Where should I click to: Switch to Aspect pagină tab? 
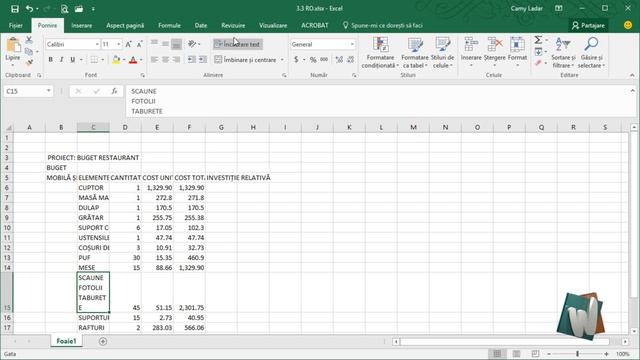(125, 25)
